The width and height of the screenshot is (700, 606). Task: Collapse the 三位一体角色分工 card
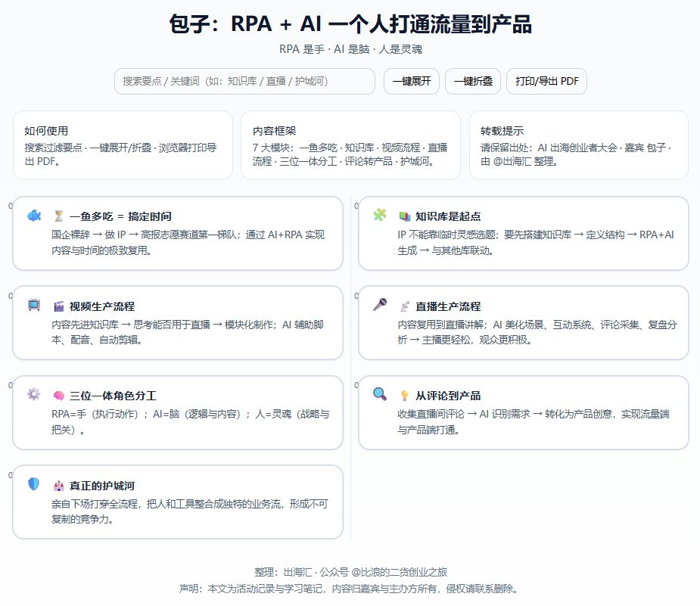(178, 395)
